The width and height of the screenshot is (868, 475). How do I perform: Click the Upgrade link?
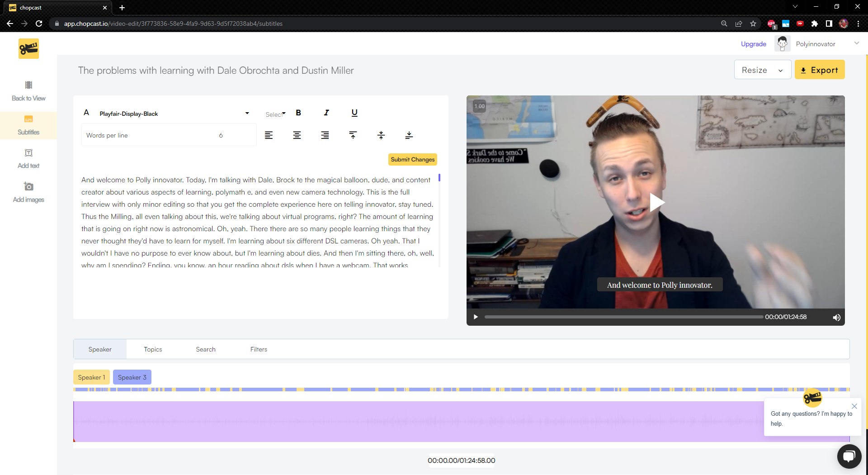click(753, 44)
